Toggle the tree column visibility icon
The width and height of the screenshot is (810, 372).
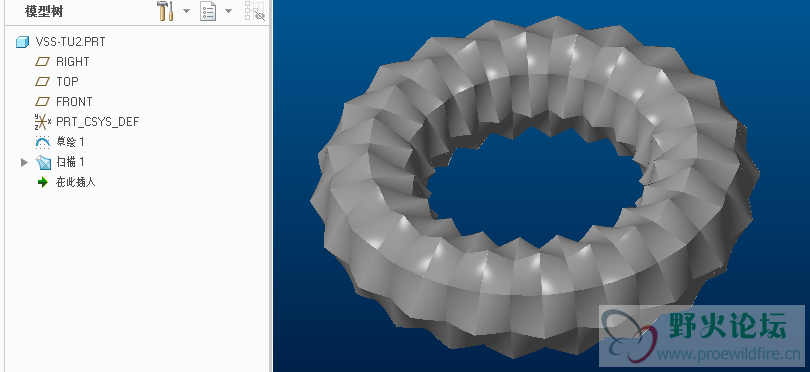coord(255,11)
